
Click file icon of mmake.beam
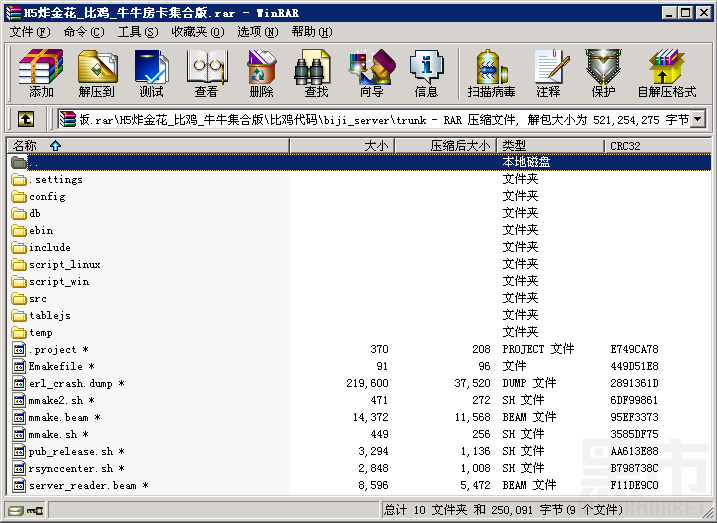[19, 417]
